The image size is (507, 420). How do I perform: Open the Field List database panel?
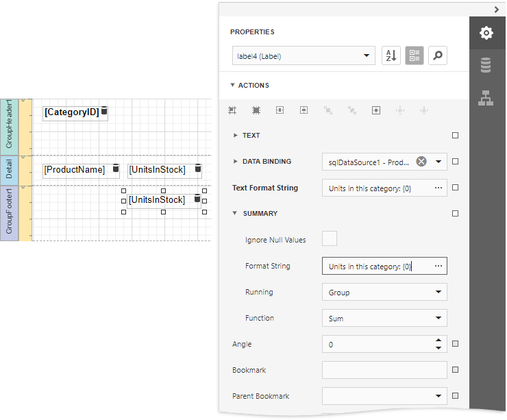click(x=486, y=65)
